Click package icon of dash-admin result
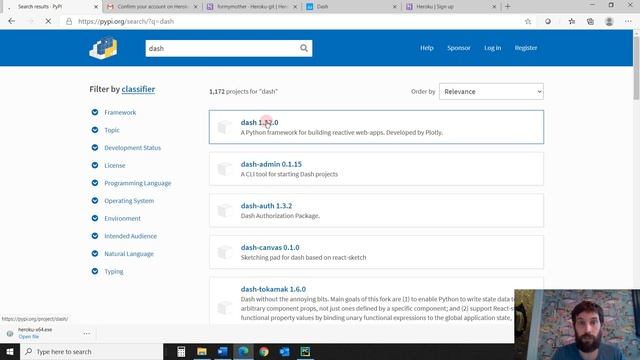This screenshot has width=640, height=360. (224, 169)
